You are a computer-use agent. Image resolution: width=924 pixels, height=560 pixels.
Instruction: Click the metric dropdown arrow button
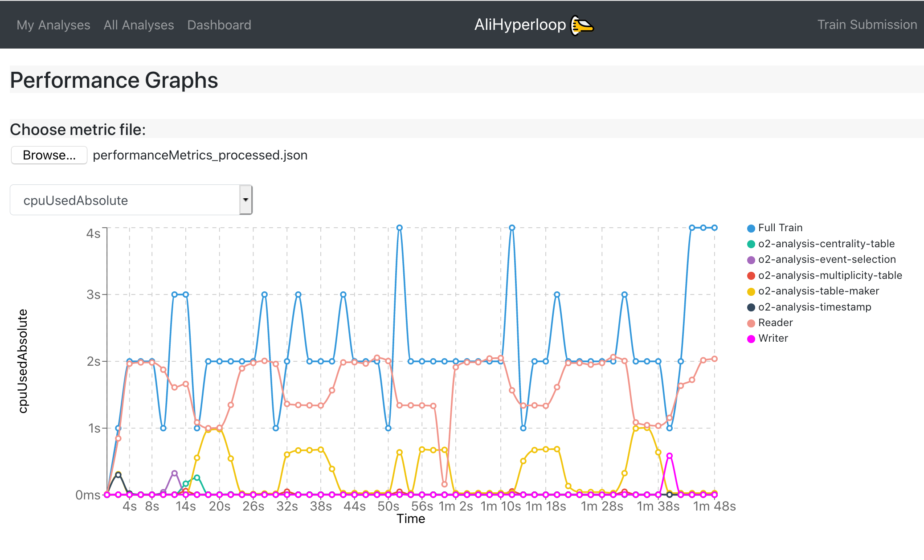pos(245,200)
